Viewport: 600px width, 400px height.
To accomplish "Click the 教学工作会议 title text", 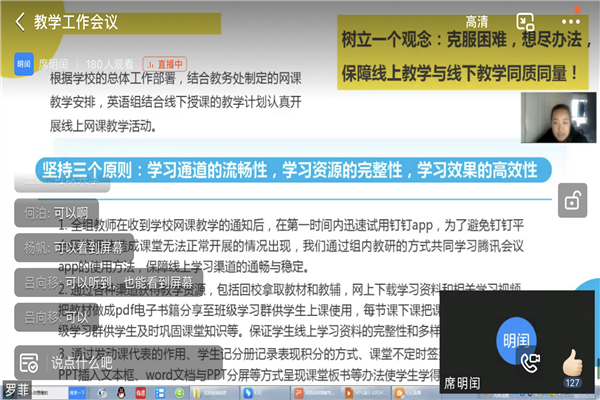I will pos(76,21).
